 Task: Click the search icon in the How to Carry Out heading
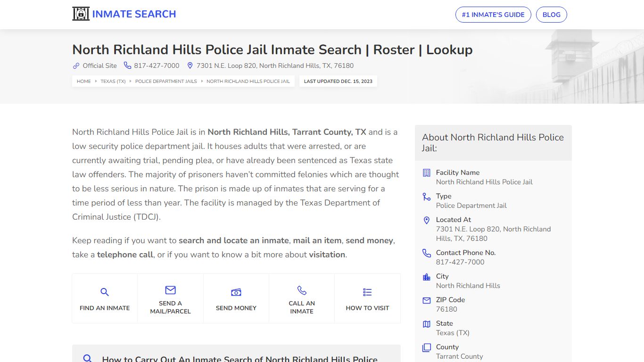point(87,358)
